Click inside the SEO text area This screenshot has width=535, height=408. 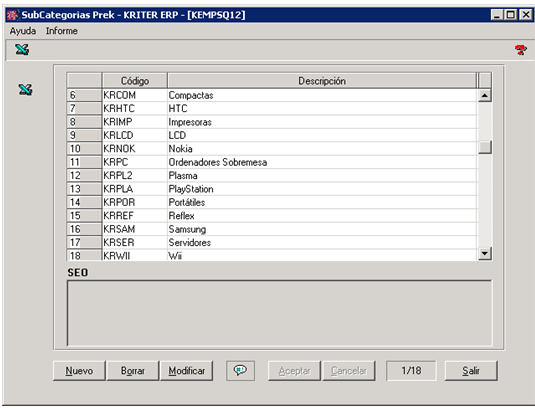point(279,313)
